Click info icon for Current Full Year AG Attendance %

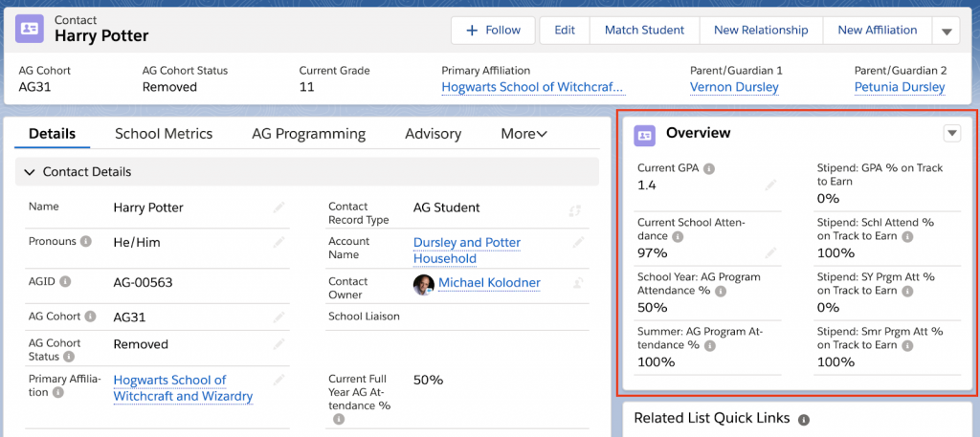[339, 419]
